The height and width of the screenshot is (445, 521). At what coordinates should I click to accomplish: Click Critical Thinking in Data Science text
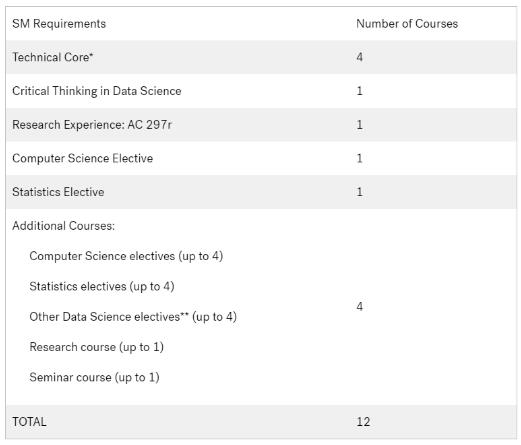pyautogui.click(x=97, y=91)
